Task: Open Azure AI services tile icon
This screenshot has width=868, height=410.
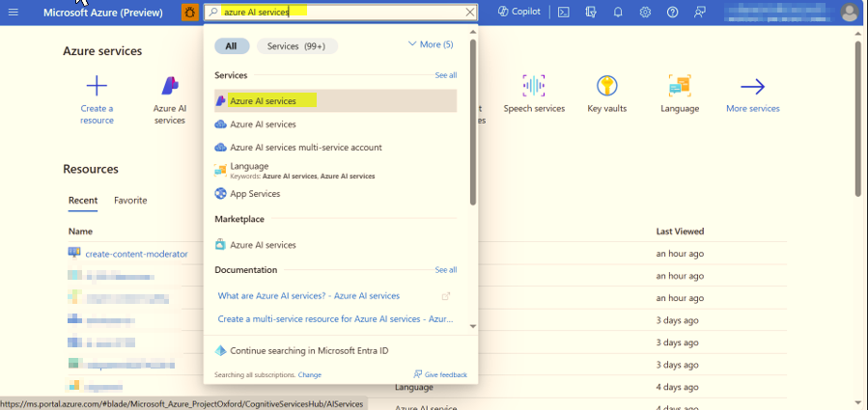Action: pos(170,86)
